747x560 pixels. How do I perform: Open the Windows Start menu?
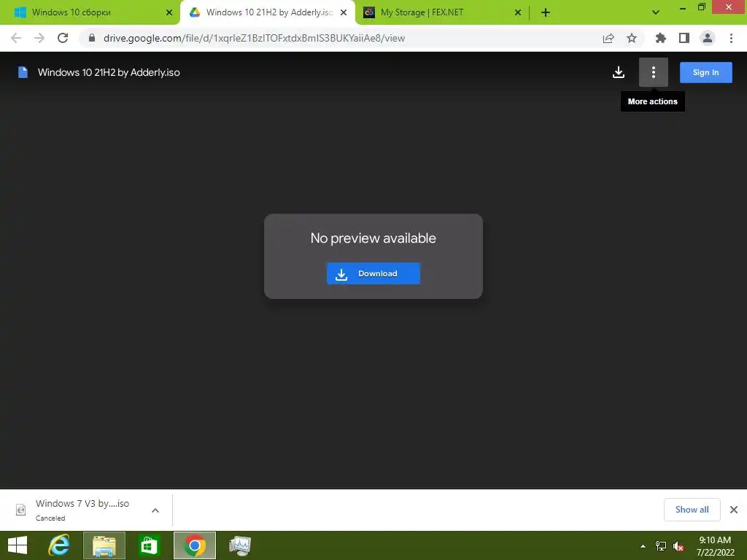[x=18, y=545]
